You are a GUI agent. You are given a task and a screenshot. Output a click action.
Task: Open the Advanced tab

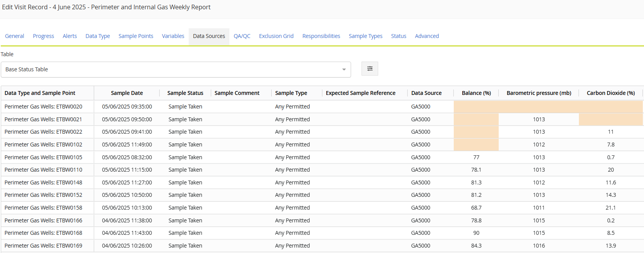click(427, 36)
